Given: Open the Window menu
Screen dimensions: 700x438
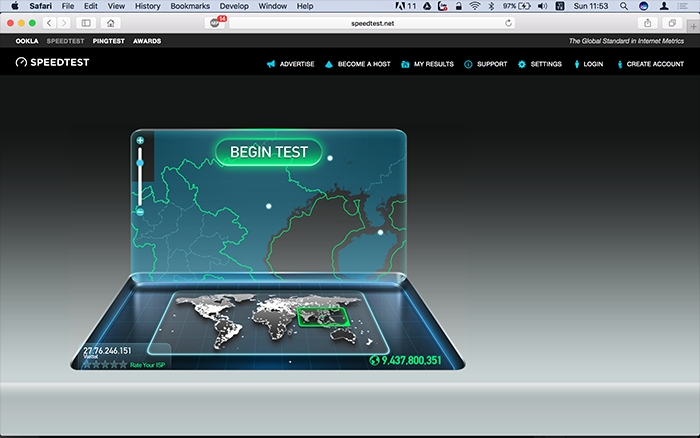Looking at the screenshot, I should 272,6.
